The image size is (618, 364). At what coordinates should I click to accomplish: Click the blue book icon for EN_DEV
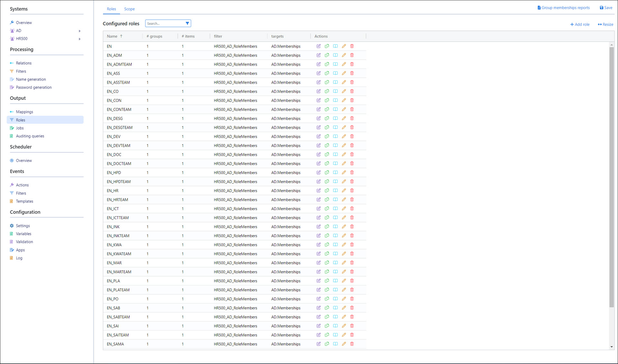click(335, 136)
